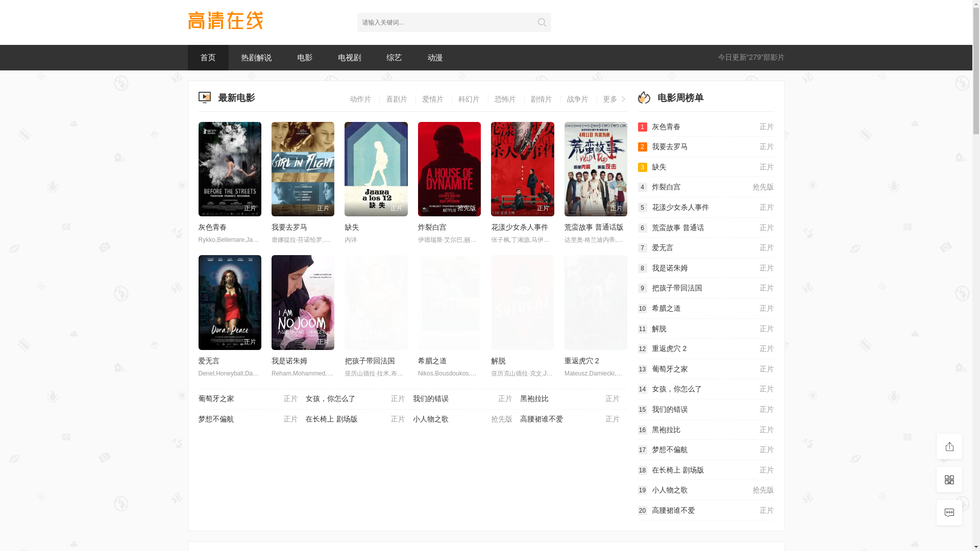Open the 缺失 Juana a los 12 poster

[x=376, y=169]
